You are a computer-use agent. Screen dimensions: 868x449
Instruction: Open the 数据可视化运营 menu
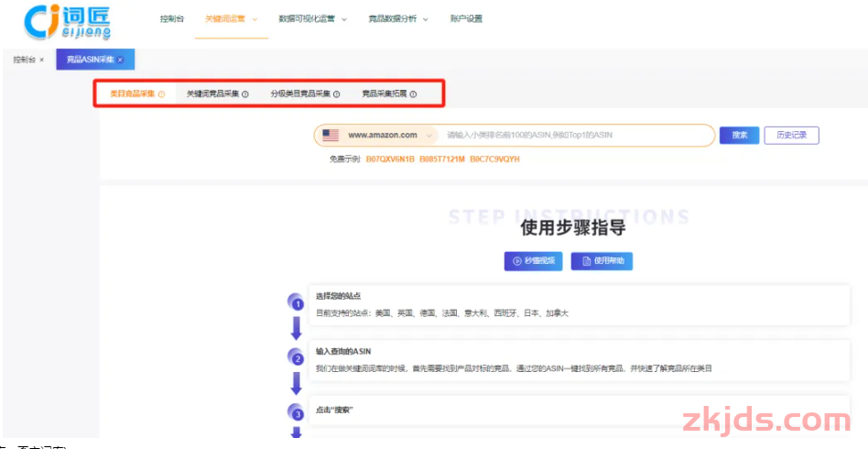(x=307, y=19)
